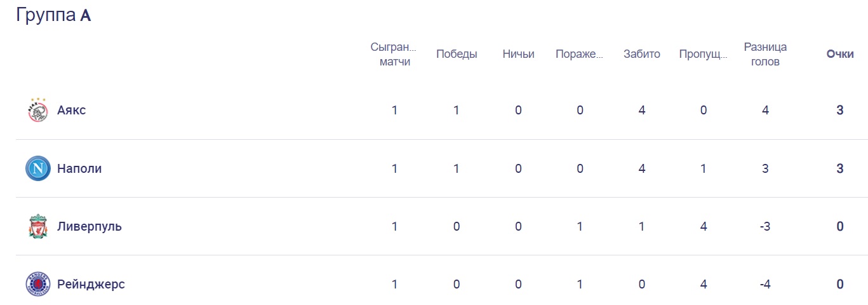Click the Liverpool club crest
The width and height of the screenshot is (868, 305).
click(x=37, y=227)
